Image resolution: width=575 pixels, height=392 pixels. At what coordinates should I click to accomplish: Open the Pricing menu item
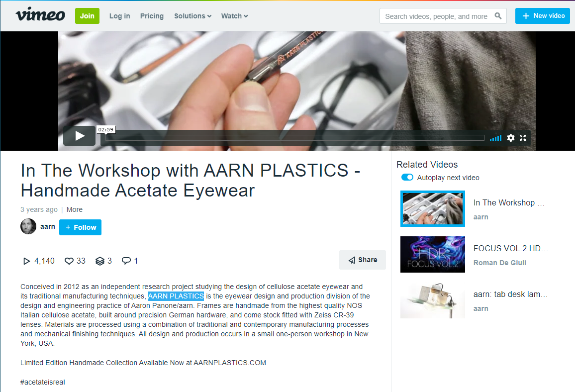coord(152,16)
